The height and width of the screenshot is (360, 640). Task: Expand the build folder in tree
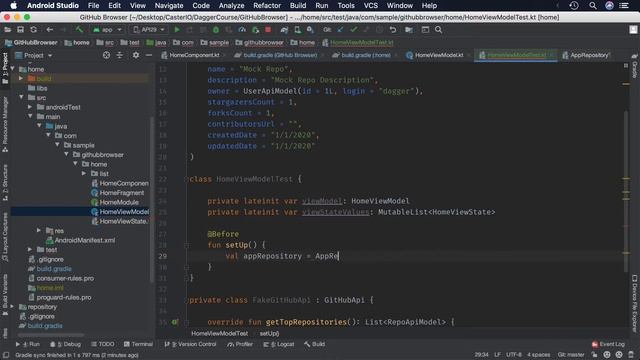coord(21,78)
